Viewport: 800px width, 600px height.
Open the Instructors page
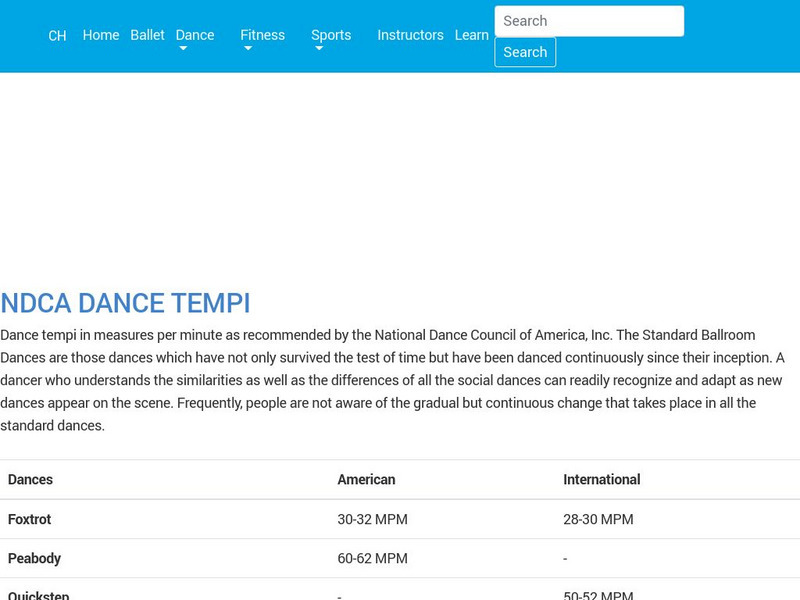click(x=410, y=35)
